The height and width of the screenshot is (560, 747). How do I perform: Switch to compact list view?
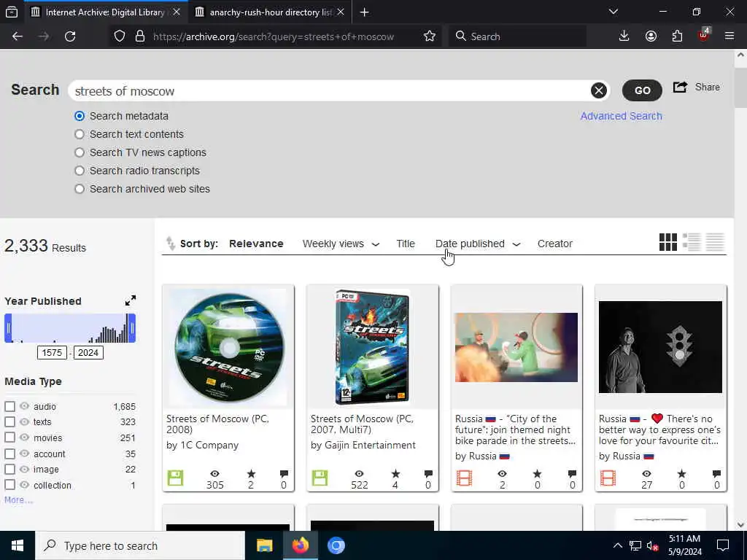click(x=715, y=242)
